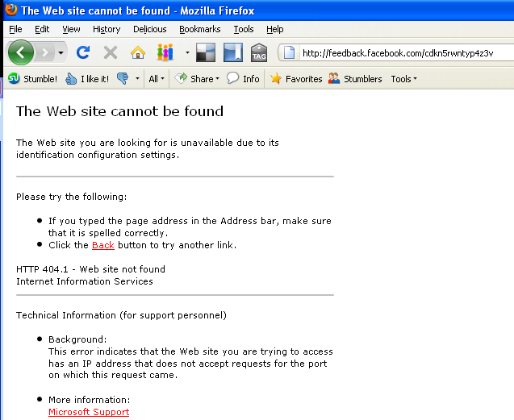Image resolution: width=514 pixels, height=420 pixels.
Task: Click the page icon in address bar
Action: click(289, 52)
